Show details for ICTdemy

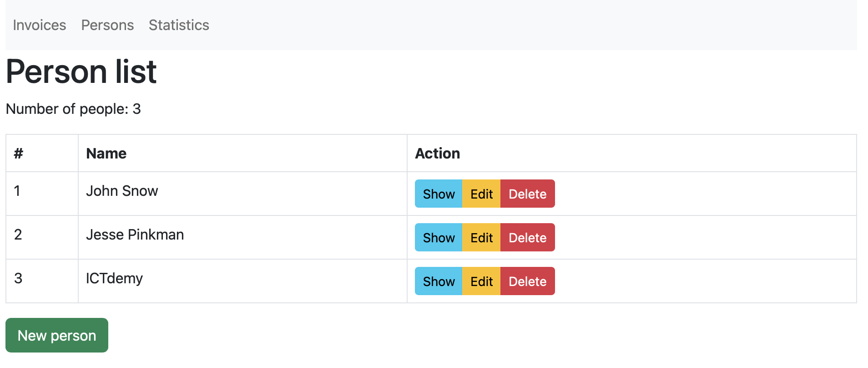439,281
